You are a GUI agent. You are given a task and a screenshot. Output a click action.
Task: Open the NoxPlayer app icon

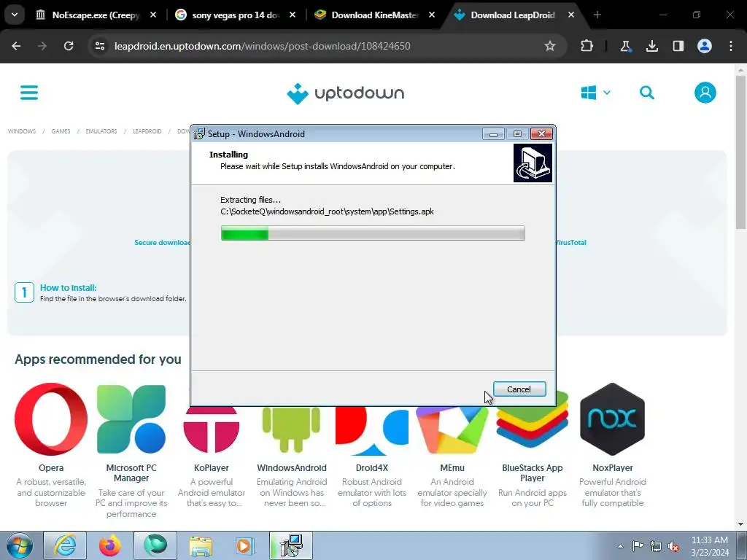click(612, 419)
